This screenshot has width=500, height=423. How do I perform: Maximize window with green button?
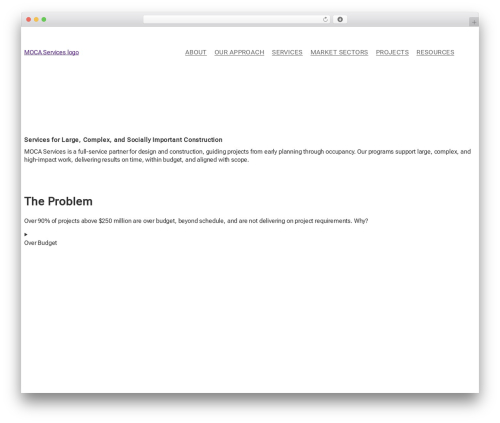click(44, 19)
